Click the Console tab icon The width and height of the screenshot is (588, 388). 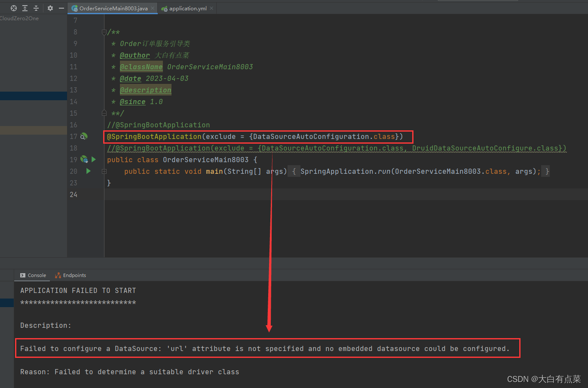[23, 275]
